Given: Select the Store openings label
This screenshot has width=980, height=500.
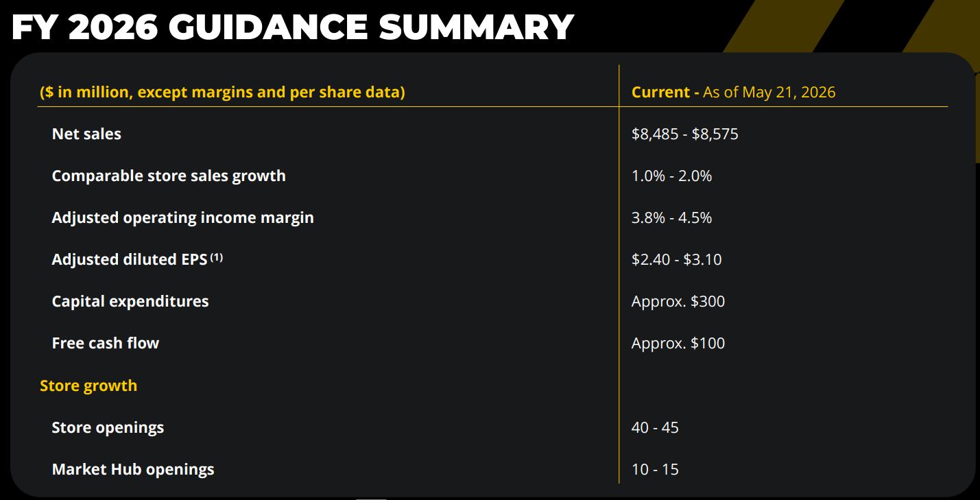Looking at the screenshot, I should click(108, 427).
